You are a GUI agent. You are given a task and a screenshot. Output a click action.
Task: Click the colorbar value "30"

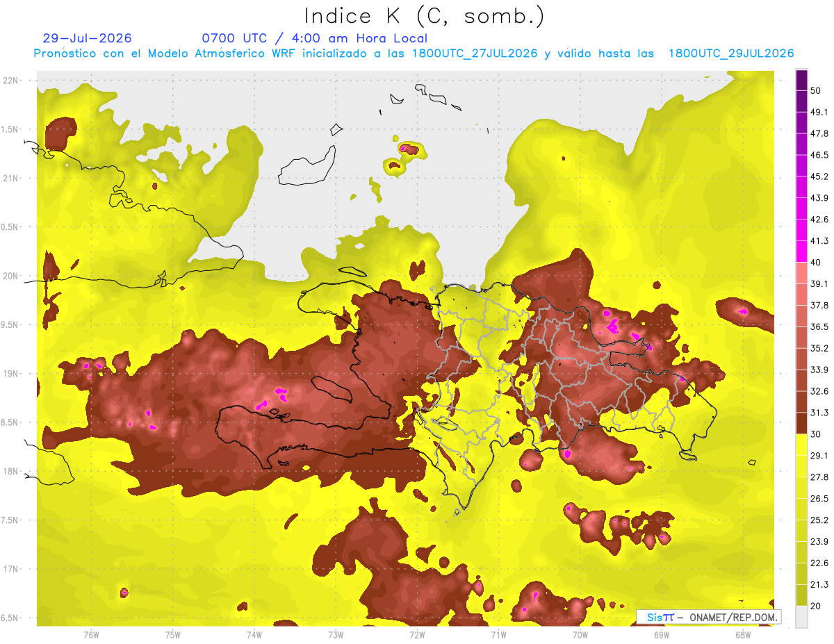click(x=816, y=434)
